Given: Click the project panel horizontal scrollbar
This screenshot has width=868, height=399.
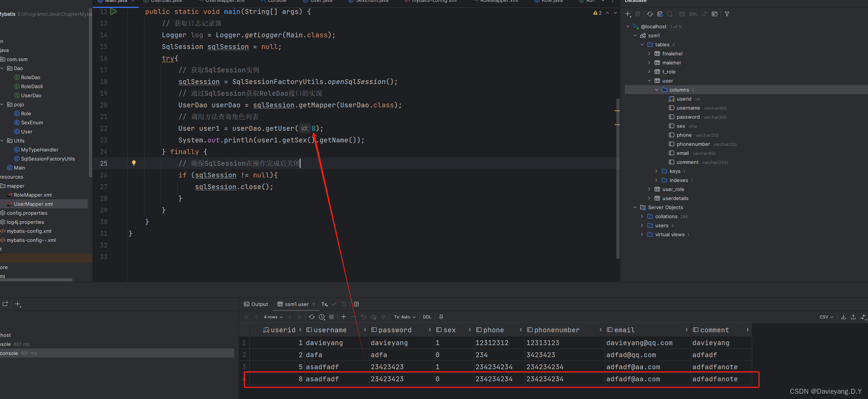Looking at the screenshot, I should pos(36,280).
